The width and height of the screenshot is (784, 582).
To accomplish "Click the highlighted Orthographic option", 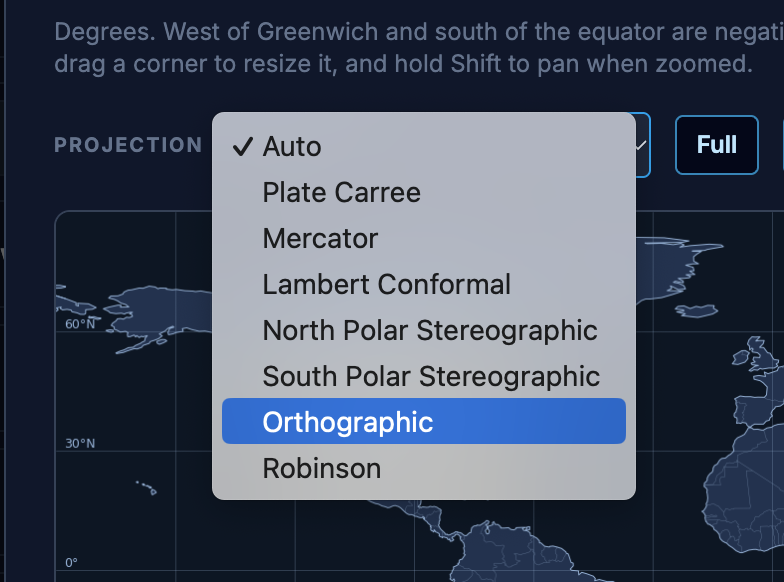I will tap(424, 422).
